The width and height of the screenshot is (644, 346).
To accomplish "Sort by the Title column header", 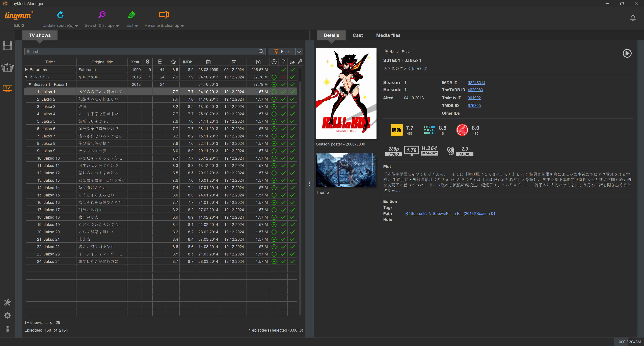I will point(50,62).
